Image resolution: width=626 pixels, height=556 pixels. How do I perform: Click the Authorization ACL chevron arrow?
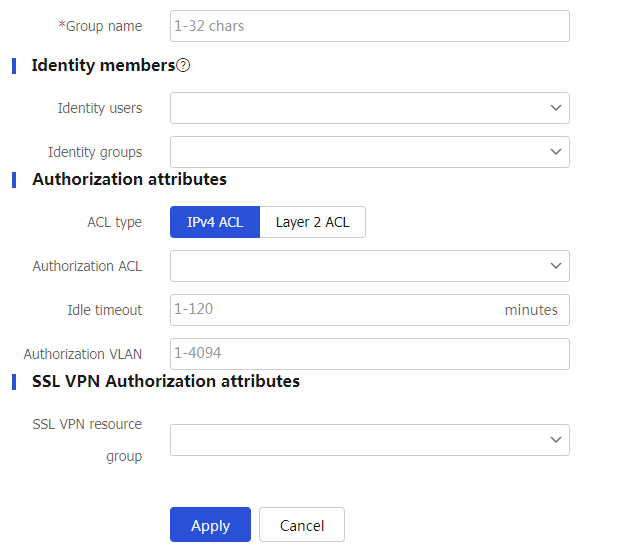pos(556,266)
